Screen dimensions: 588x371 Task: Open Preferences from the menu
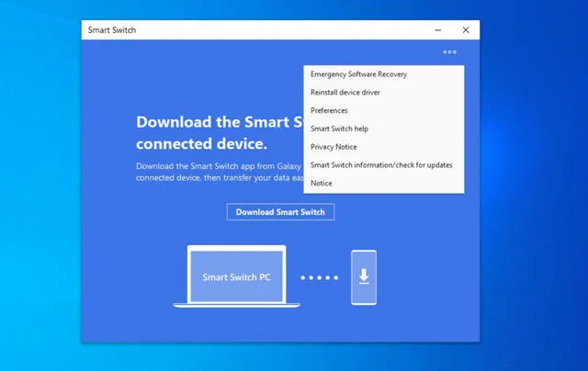coord(384,110)
